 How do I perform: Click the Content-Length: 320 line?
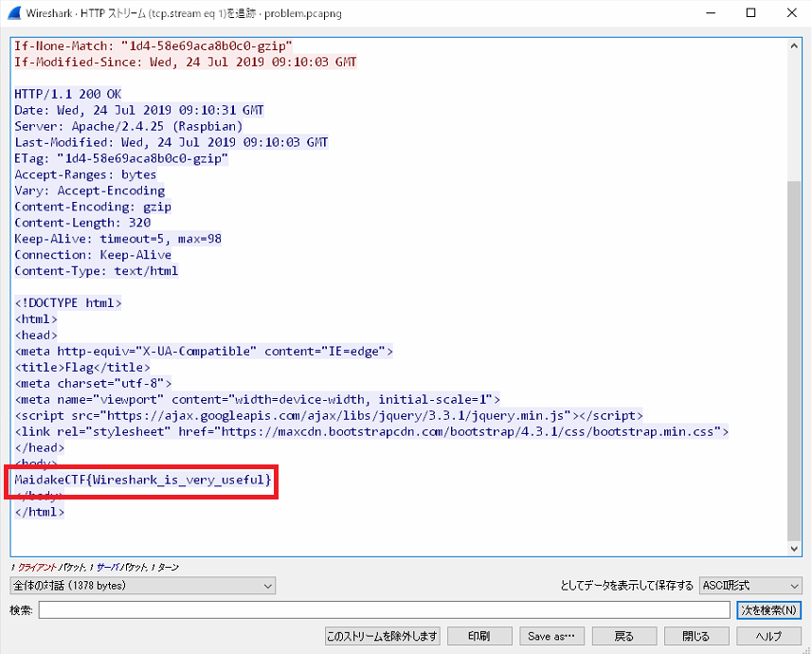(x=82, y=223)
